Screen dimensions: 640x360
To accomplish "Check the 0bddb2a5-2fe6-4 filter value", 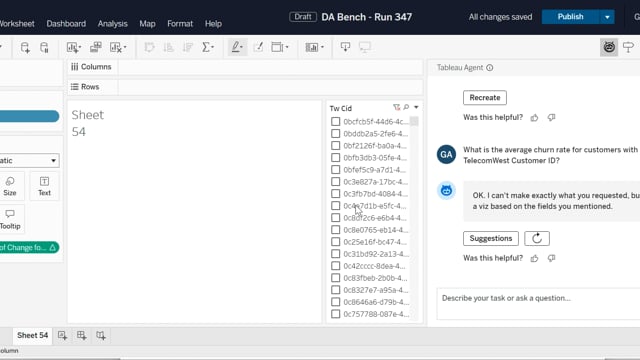I will coord(336,133).
